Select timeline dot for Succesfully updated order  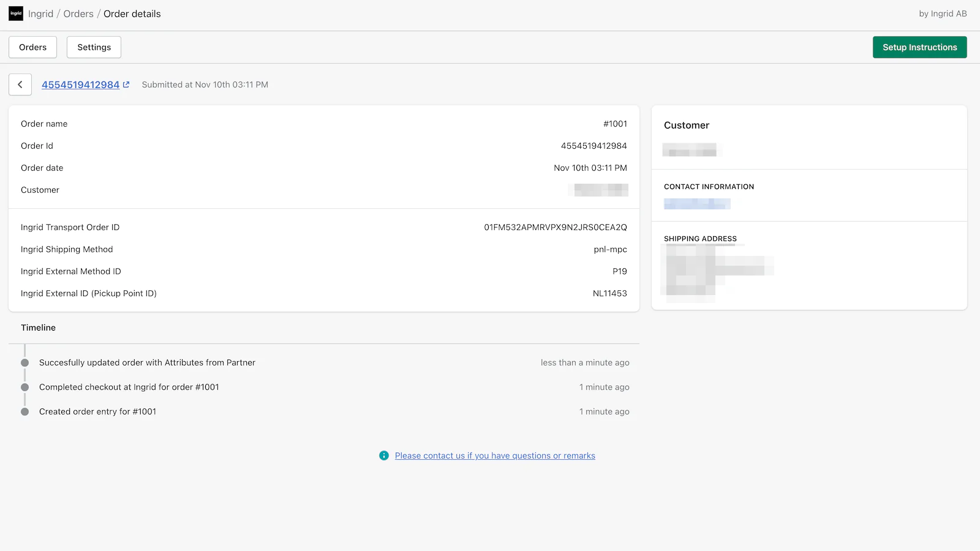tap(25, 362)
